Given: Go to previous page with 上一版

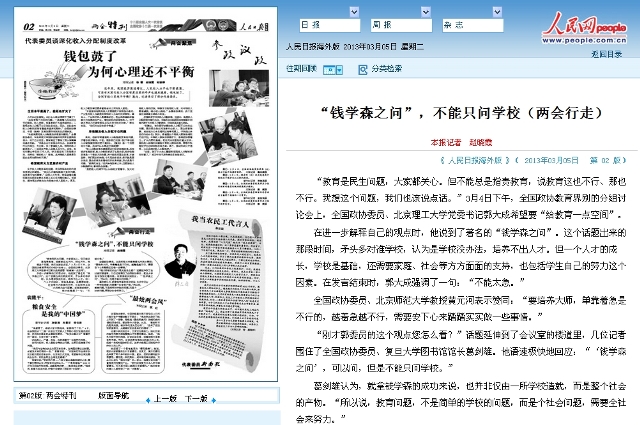Looking at the screenshot, I should (x=161, y=397).
